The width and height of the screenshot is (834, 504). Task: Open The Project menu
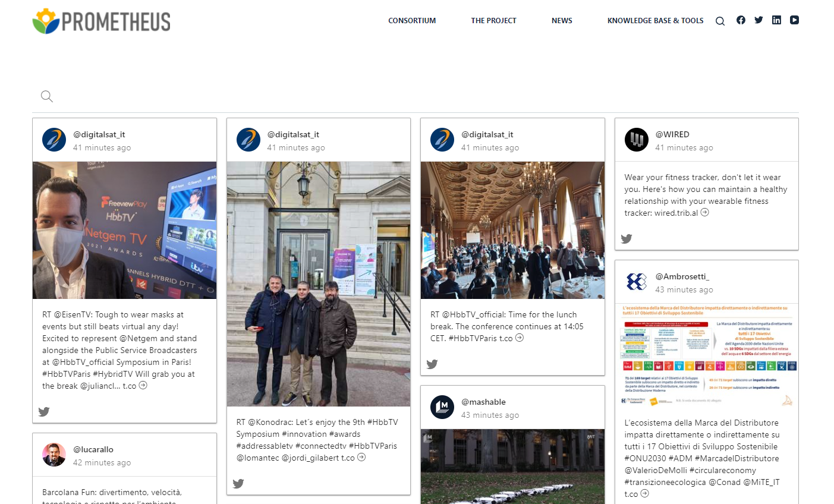coord(493,21)
